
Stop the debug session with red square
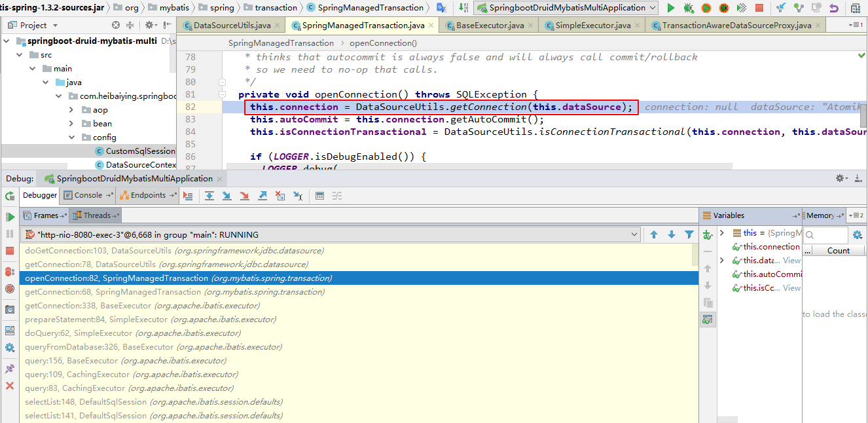tap(10, 251)
